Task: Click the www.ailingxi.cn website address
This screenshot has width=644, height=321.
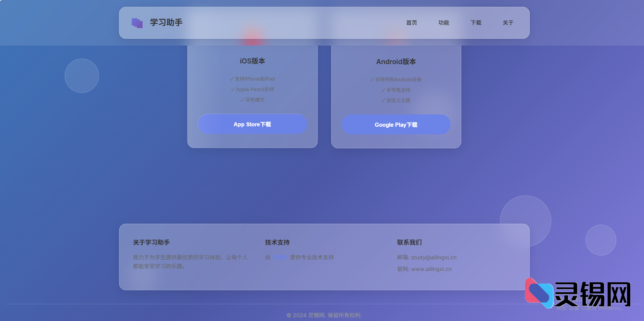Action: (431, 269)
